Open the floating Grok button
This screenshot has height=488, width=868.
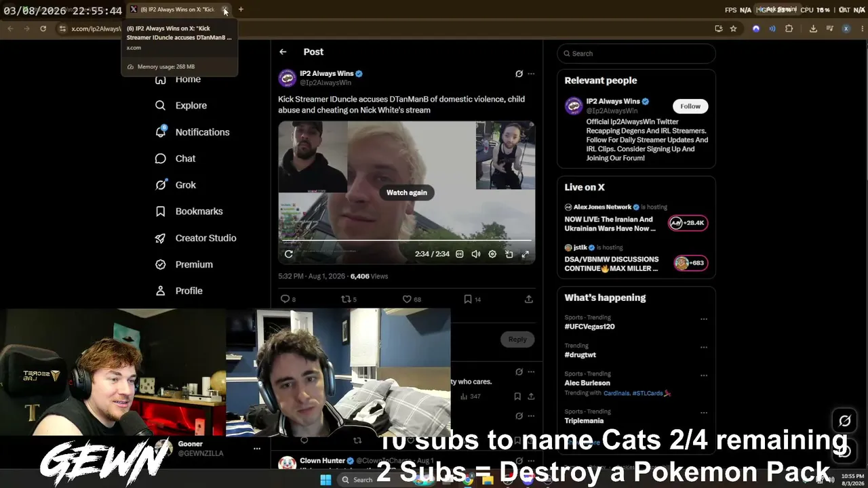845,421
